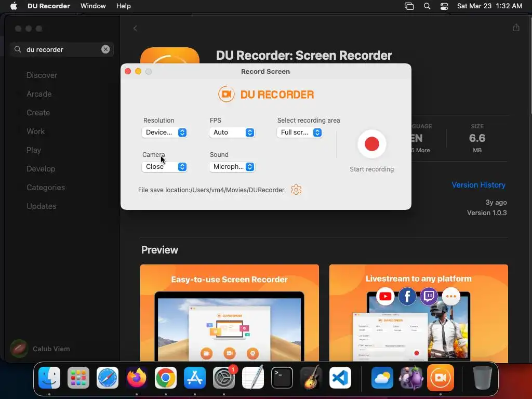Open Updates in App Store sidebar
This screenshot has height=399, width=532.
(42, 206)
